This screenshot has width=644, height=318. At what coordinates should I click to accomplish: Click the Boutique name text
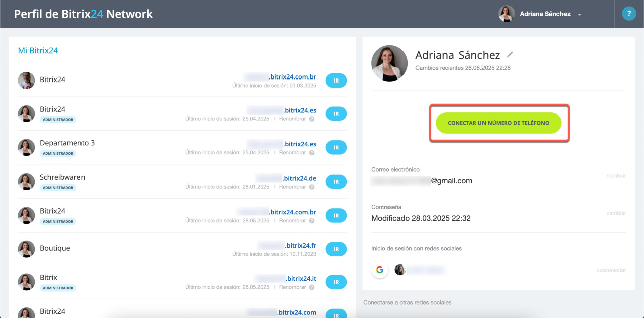click(55, 248)
